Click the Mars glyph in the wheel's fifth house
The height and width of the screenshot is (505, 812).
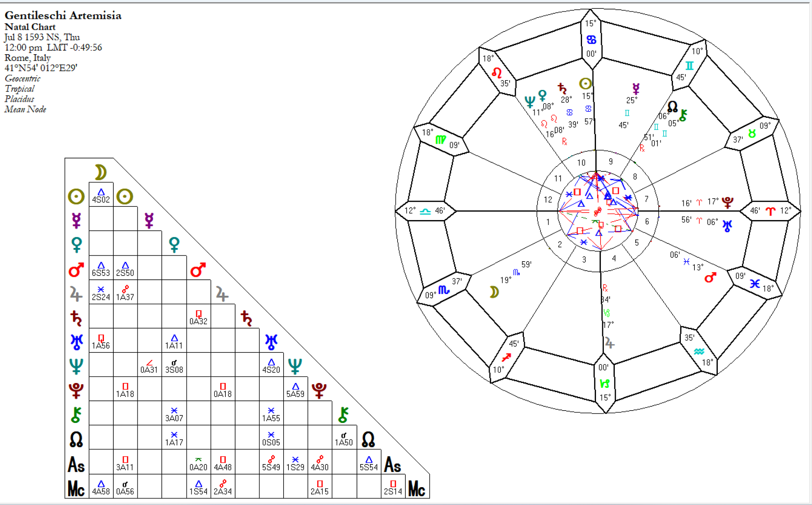[710, 277]
